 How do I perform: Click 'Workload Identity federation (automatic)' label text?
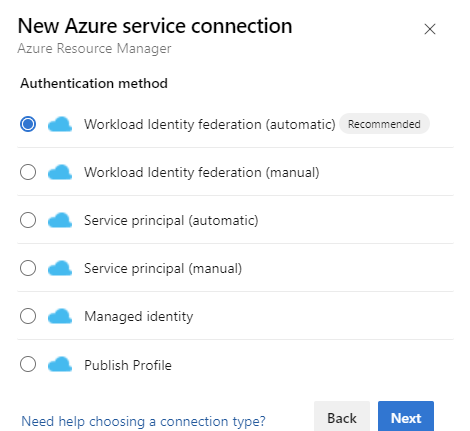coord(210,124)
